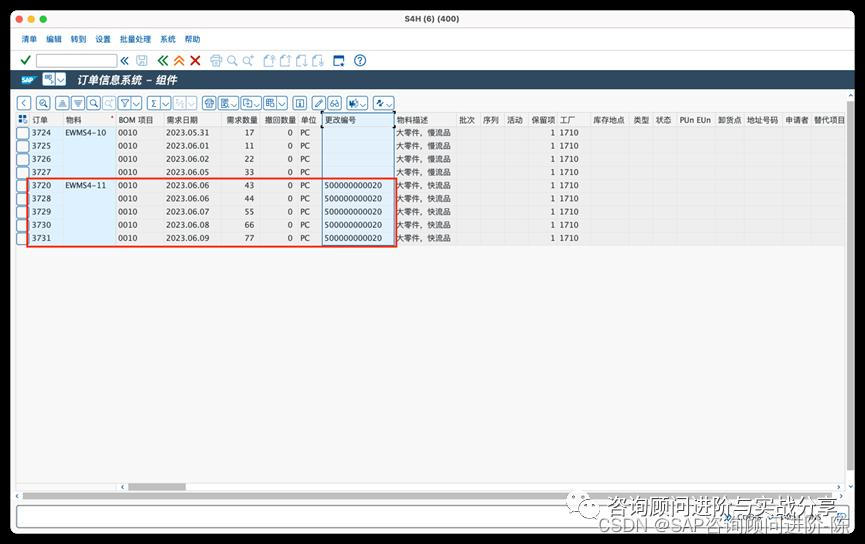Sort descending with the ALV toolbar icon

(78, 103)
